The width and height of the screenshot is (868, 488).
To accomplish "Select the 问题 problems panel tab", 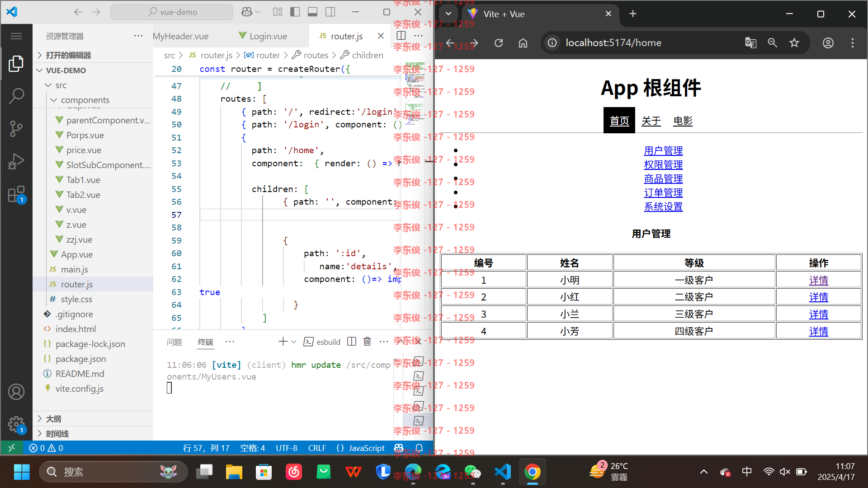I will pos(175,342).
